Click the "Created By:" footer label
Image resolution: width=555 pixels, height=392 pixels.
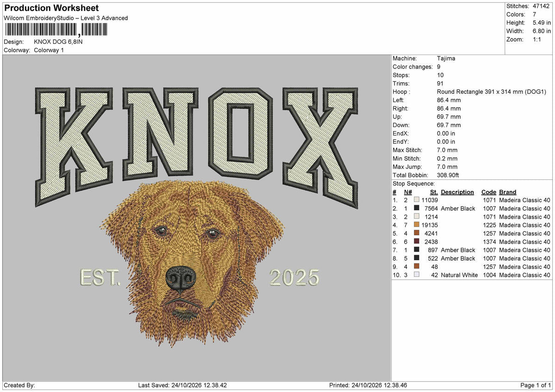(19, 386)
